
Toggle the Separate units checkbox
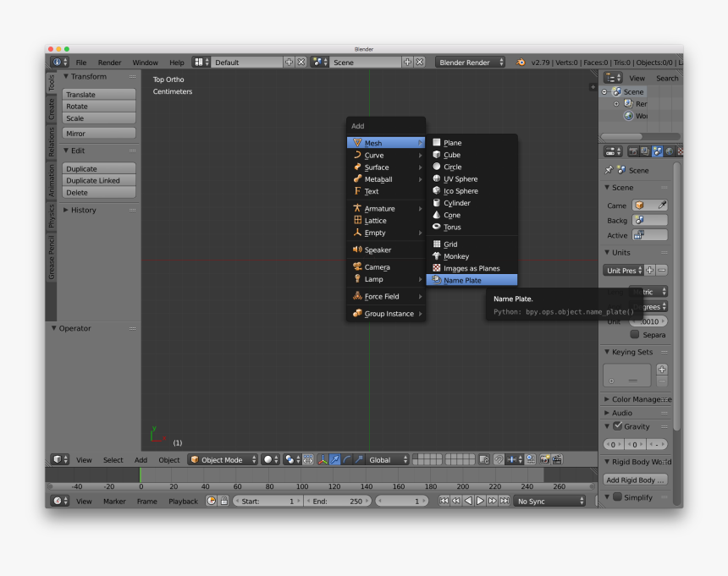(635, 334)
